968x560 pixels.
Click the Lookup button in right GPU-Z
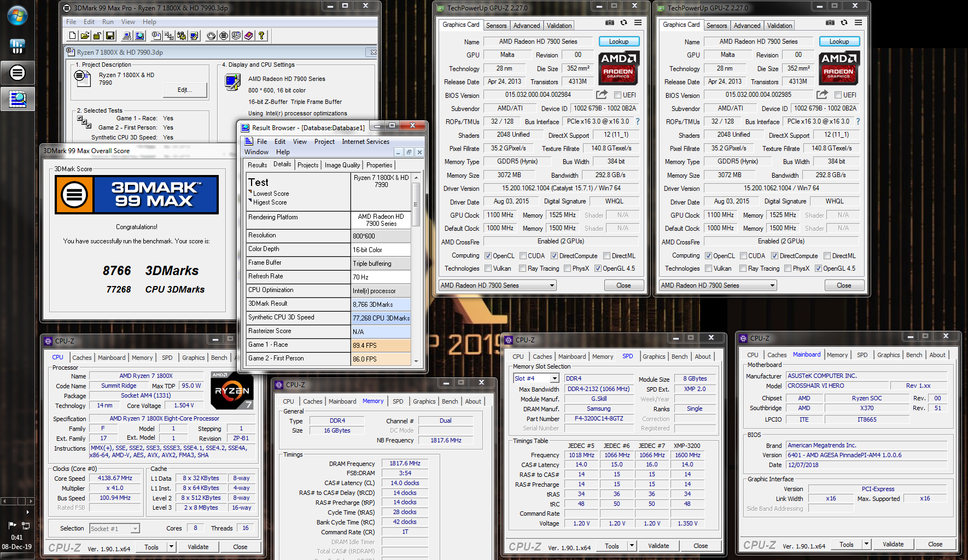(x=839, y=42)
